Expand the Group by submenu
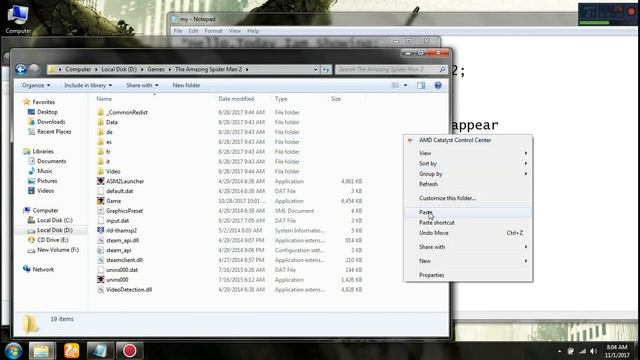Image resolution: width=640 pixels, height=360 pixels. point(468,174)
